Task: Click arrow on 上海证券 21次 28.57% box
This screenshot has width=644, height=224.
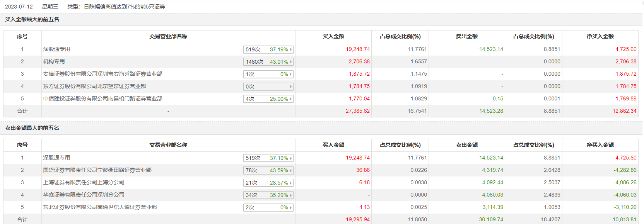Action: (x=291, y=183)
